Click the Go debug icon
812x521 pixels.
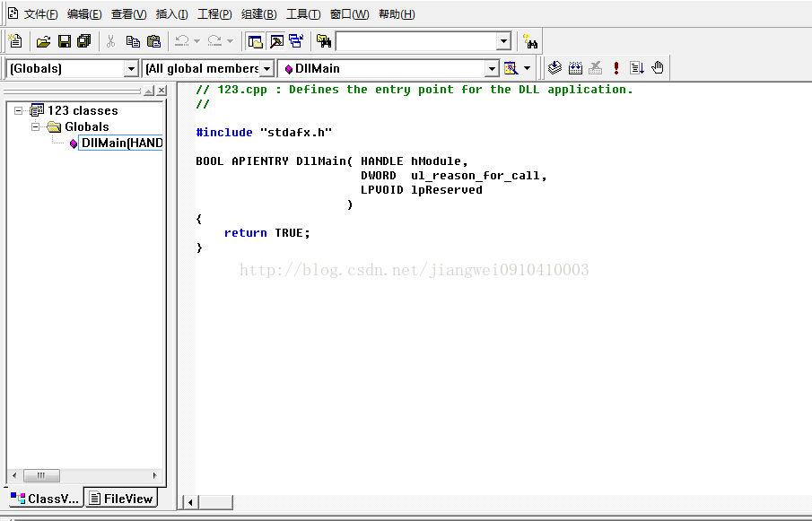pyautogui.click(x=637, y=68)
